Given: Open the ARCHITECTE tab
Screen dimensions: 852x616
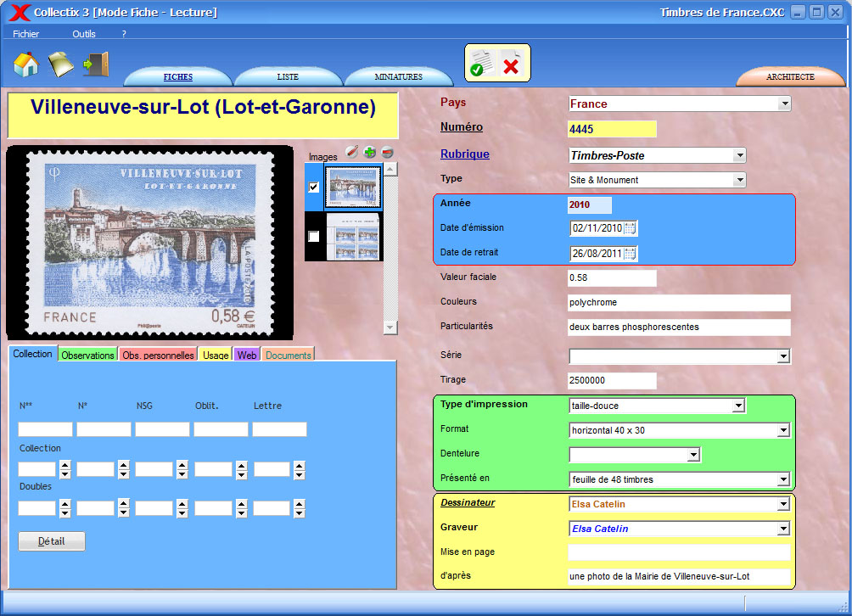Looking at the screenshot, I should click(791, 76).
